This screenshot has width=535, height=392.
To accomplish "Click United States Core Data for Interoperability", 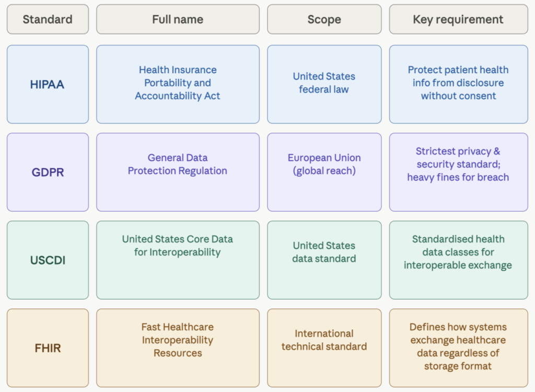I will (x=178, y=246).
